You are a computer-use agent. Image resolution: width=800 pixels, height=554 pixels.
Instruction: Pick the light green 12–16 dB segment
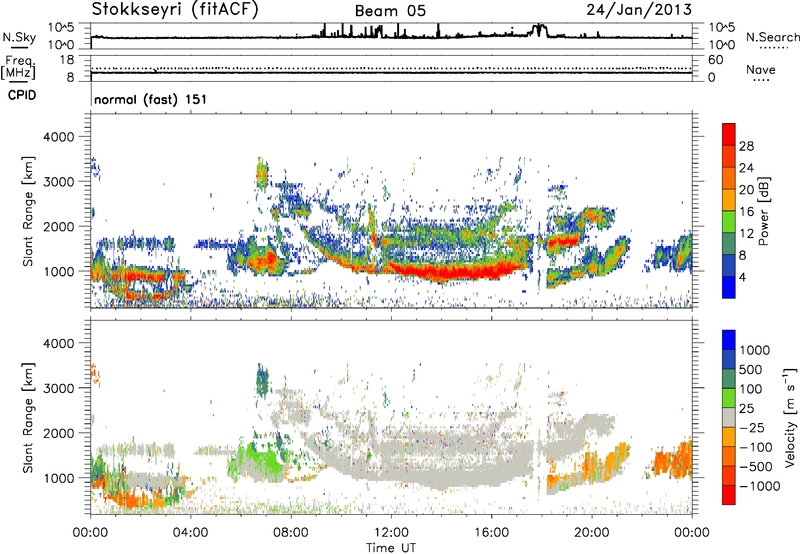(x=729, y=222)
